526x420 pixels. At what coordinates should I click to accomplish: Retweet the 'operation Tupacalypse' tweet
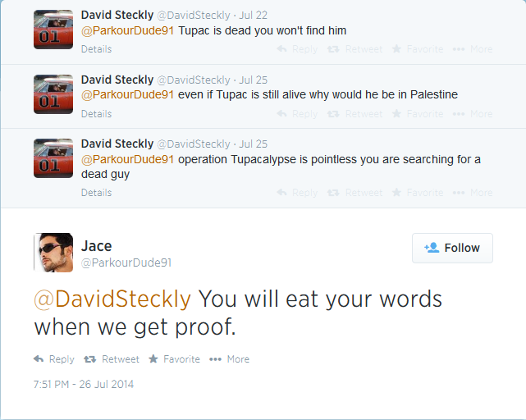coord(355,193)
